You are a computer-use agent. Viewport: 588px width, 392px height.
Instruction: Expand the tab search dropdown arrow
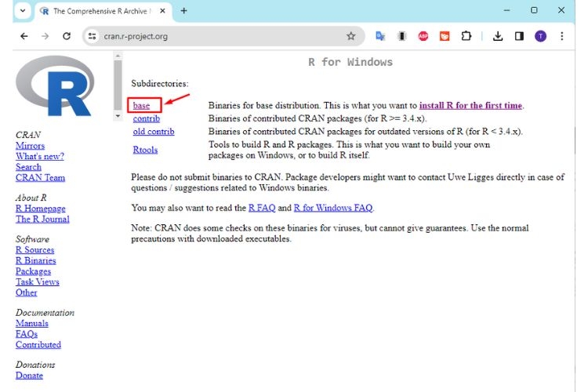(23, 10)
